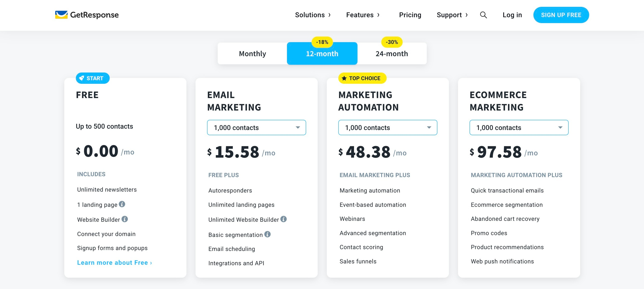
Task: Click the $0.00 price text
Action: tap(105, 151)
